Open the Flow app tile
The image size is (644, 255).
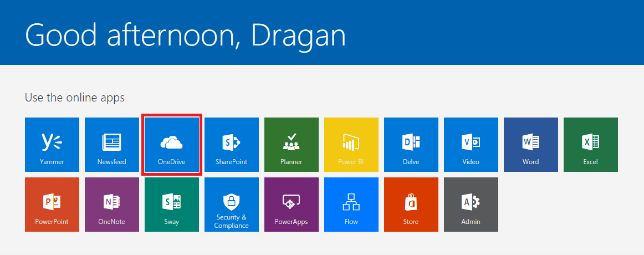pos(351,205)
